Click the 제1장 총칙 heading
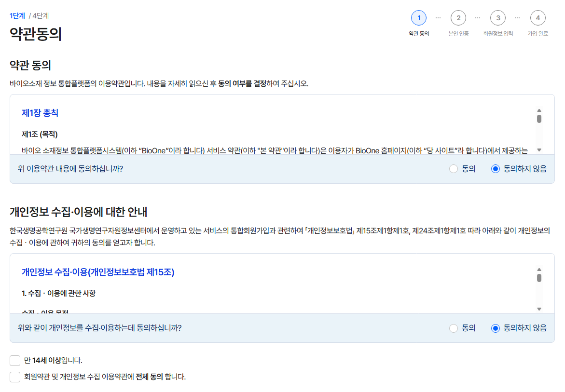 pyautogui.click(x=40, y=113)
